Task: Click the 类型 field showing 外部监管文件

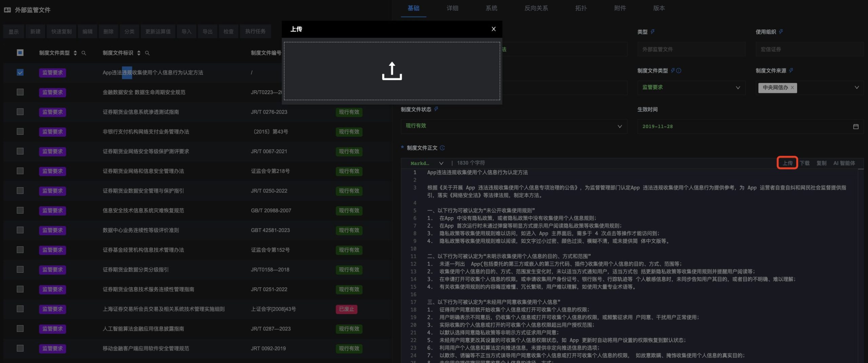Action: tap(691, 49)
